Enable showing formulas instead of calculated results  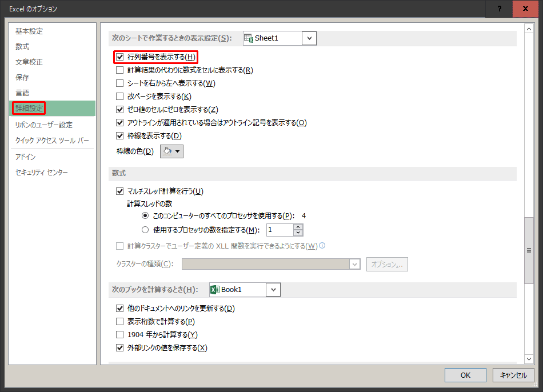[x=120, y=69]
